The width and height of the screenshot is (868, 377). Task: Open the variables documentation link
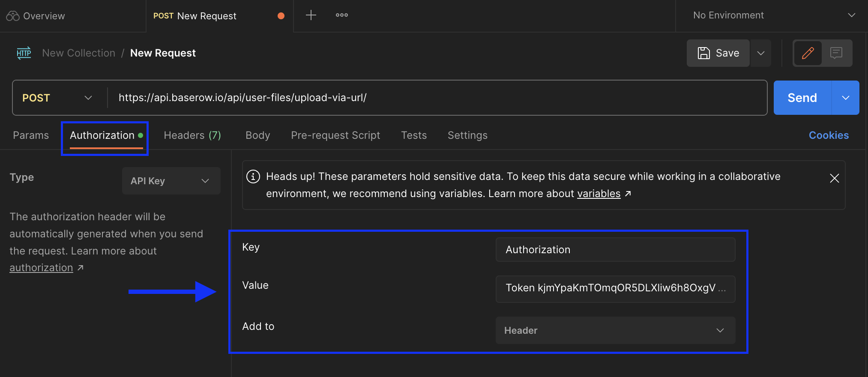599,194
